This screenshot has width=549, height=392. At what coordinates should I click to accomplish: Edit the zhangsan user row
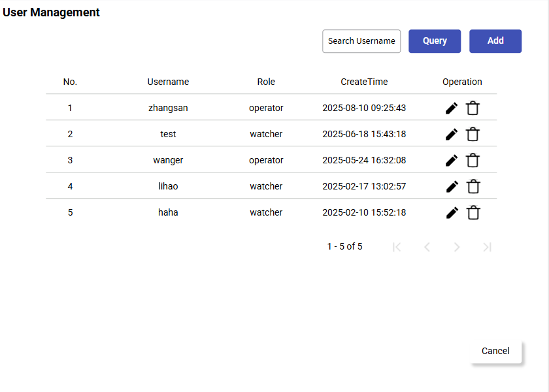[x=452, y=108]
